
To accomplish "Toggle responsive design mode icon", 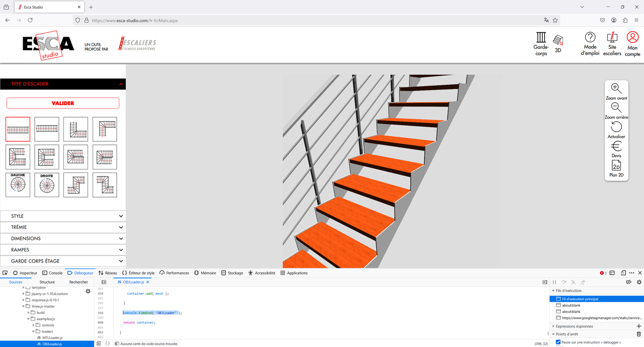I will pyautogui.click(x=623, y=273).
